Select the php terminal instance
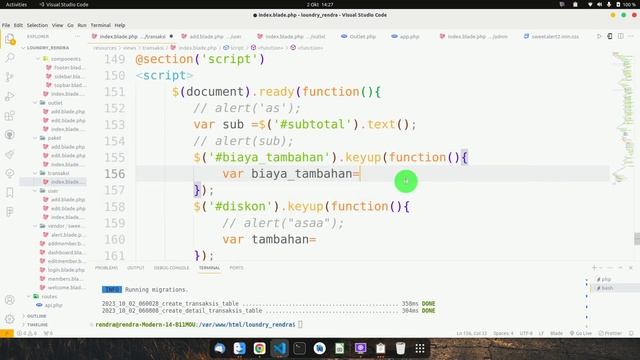This screenshot has height=360, width=640. pyautogui.click(x=607, y=279)
